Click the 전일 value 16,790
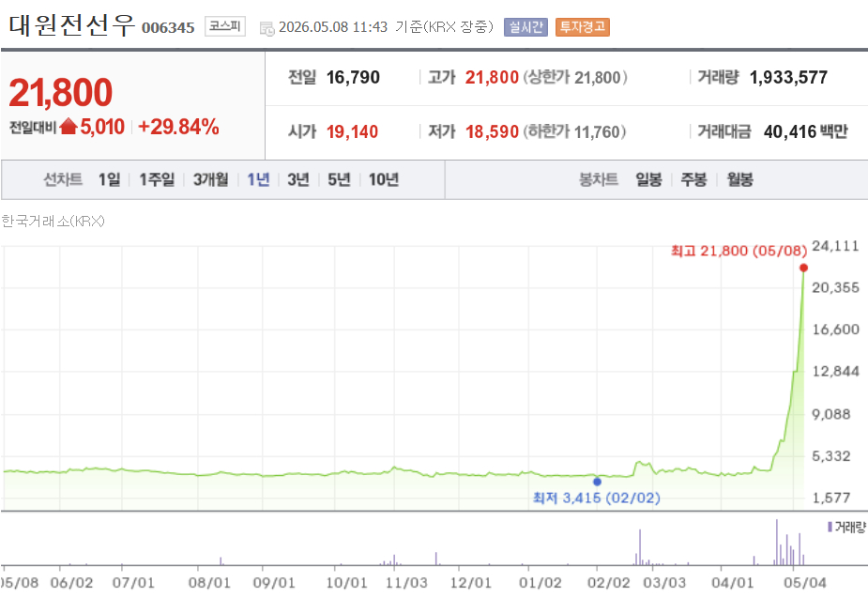The image size is (868, 598). [353, 77]
